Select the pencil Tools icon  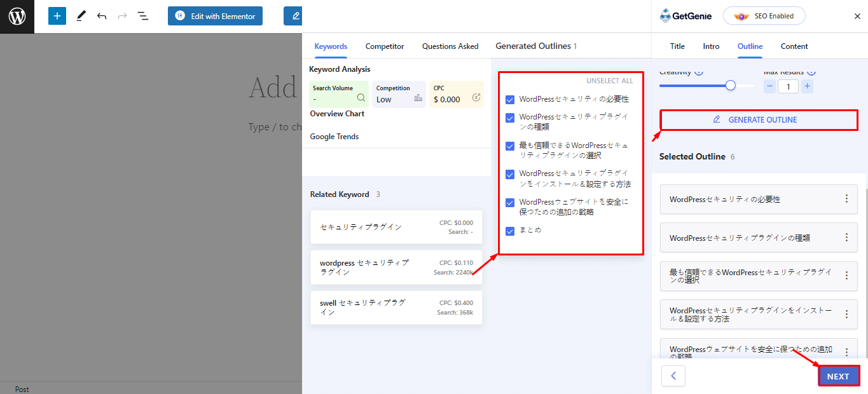81,16
